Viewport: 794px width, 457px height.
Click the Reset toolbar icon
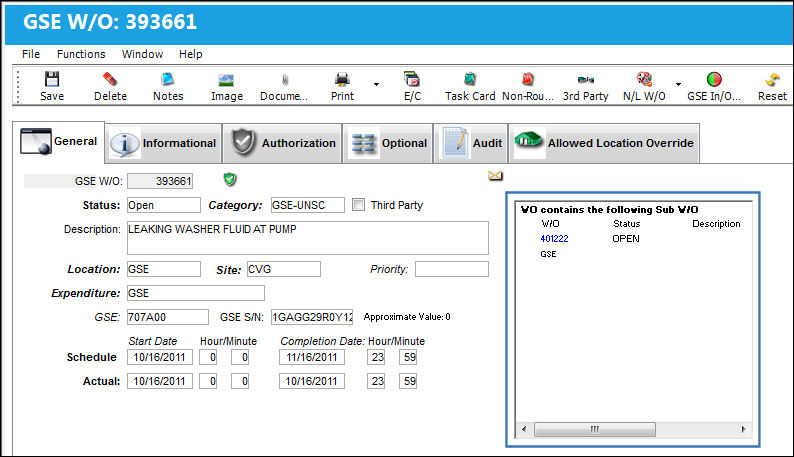(x=772, y=80)
